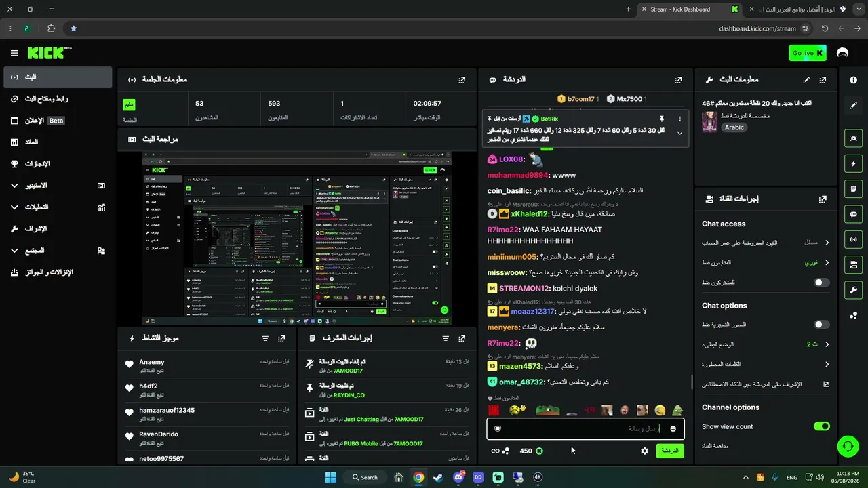The width and height of the screenshot is (868, 488).
Task: Open pinned message three-dot options
Action: click(x=679, y=119)
